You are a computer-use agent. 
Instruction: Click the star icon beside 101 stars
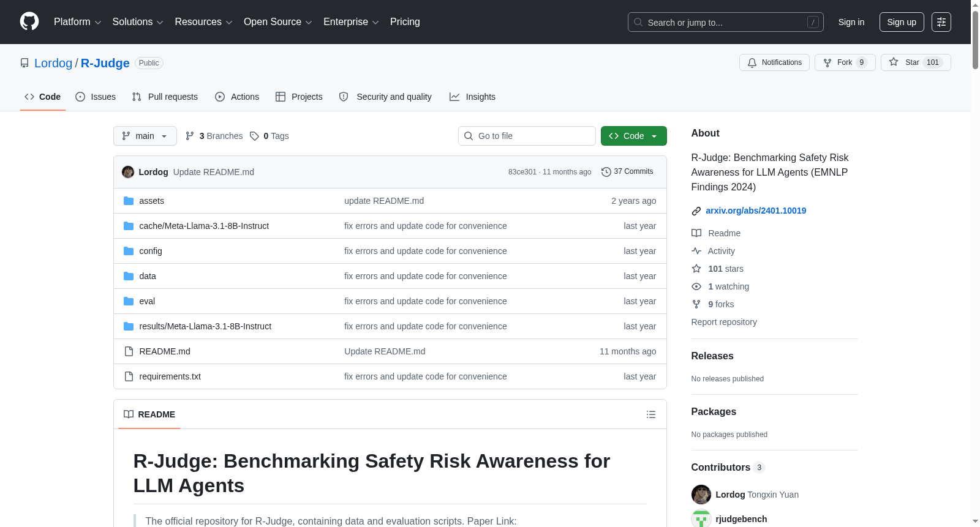click(x=696, y=269)
